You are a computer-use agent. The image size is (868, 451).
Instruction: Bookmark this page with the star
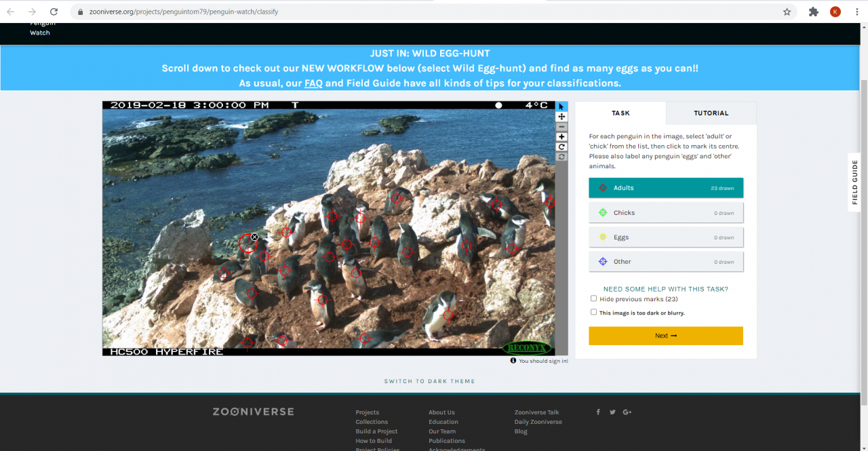click(787, 12)
